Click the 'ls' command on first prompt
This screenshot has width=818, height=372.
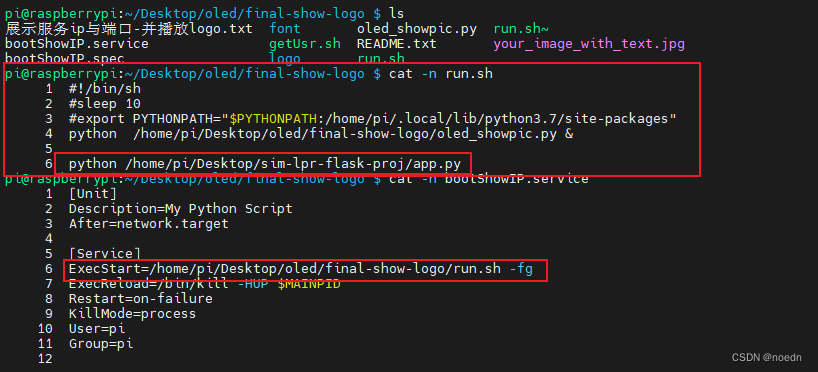tap(396, 14)
